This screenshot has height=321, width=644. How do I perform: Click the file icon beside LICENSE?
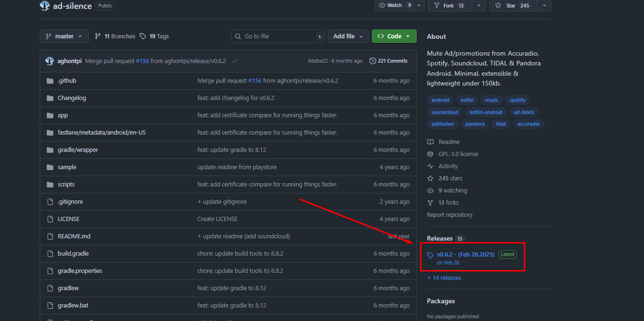(50, 219)
